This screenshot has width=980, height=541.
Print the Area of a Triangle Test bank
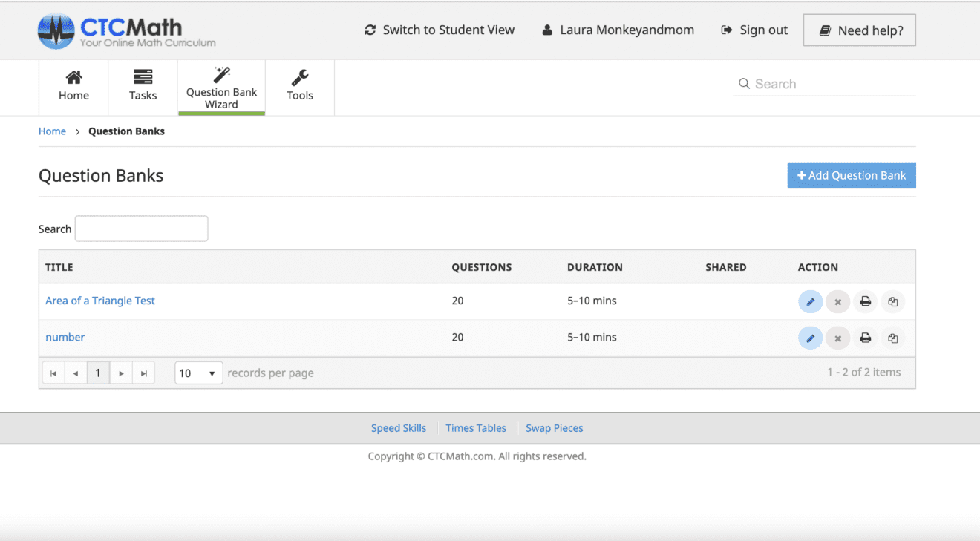(865, 301)
